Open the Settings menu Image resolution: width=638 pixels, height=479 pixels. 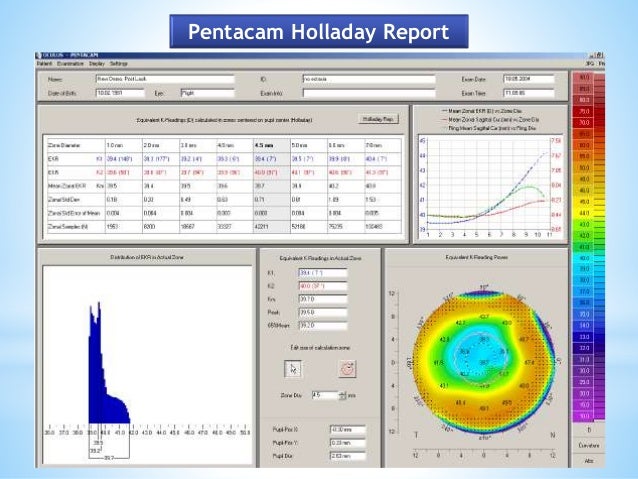(x=119, y=64)
